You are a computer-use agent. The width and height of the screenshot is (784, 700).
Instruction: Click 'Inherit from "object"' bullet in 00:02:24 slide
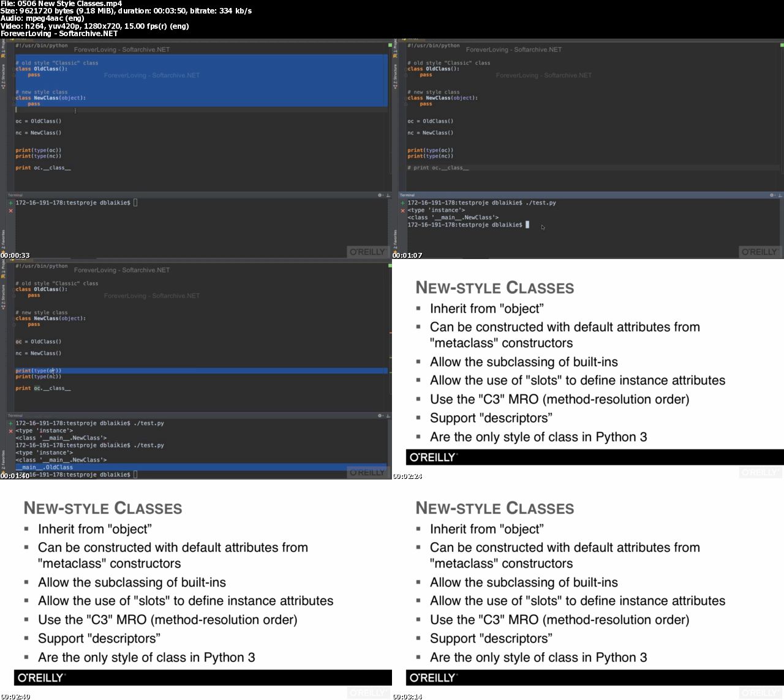pyautogui.click(x=487, y=309)
